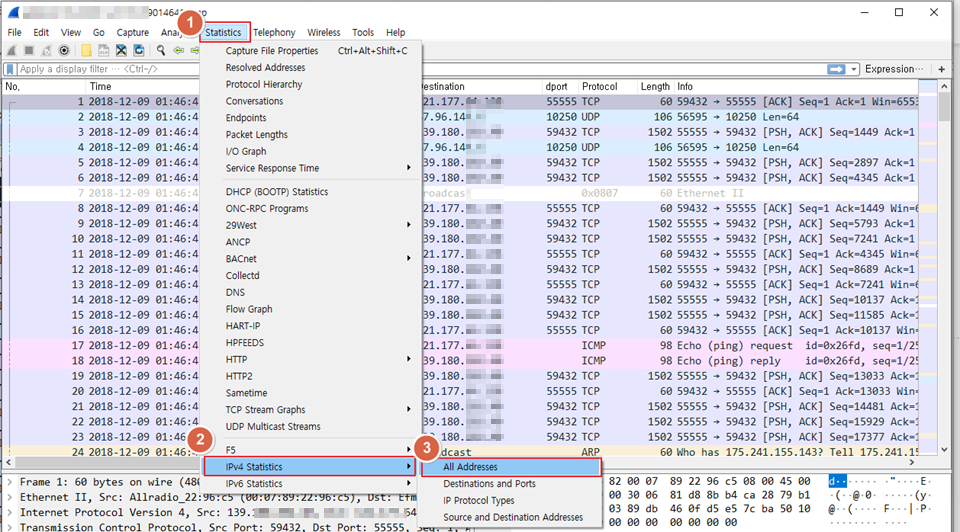Sort packets by the Length column
960x532 pixels.
coord(655,87)
